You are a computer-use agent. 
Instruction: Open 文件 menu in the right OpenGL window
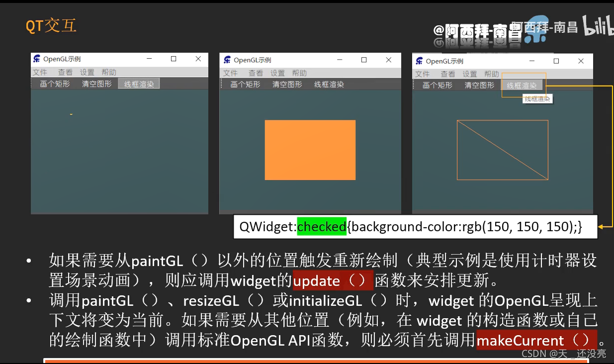click(x=423, y=74)
